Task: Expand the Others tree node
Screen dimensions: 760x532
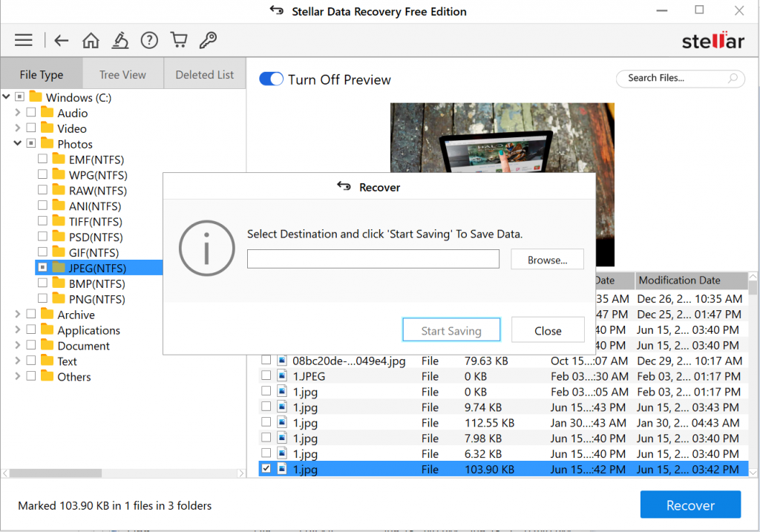Action: coord(18,376)
